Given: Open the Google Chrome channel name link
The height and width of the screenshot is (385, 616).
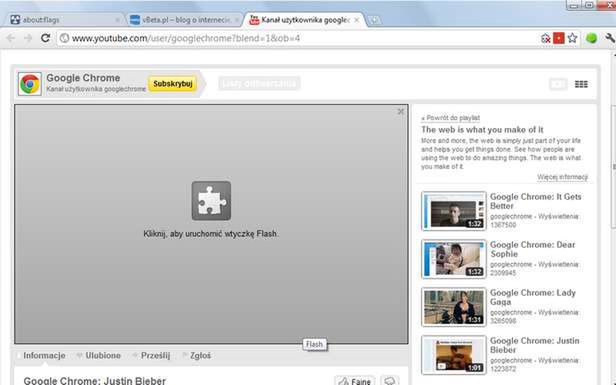Looking at the screenshot, I should coord(83,78).
